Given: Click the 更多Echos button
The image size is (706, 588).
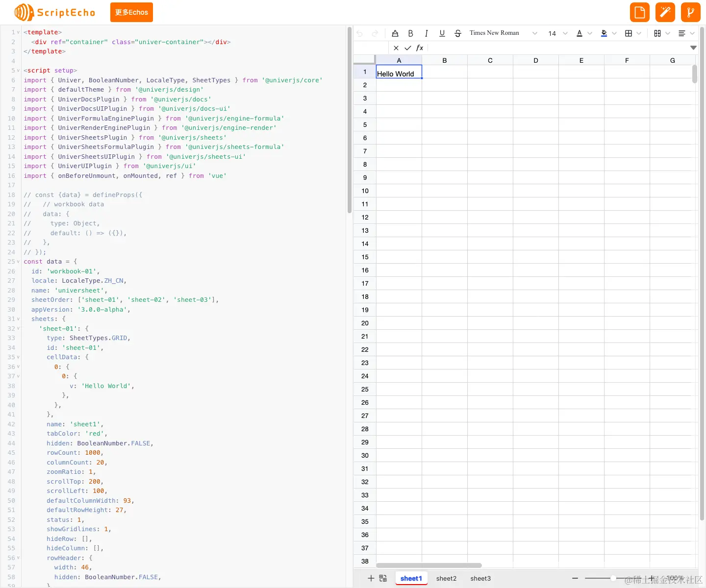Looking at the screenshot, I should (x=131, y=12).
